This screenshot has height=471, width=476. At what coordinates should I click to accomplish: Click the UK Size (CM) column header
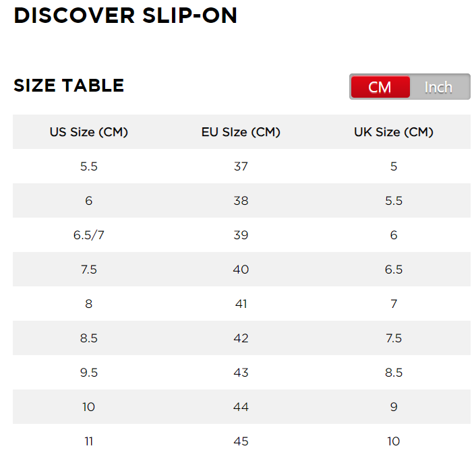pos(394,132)
